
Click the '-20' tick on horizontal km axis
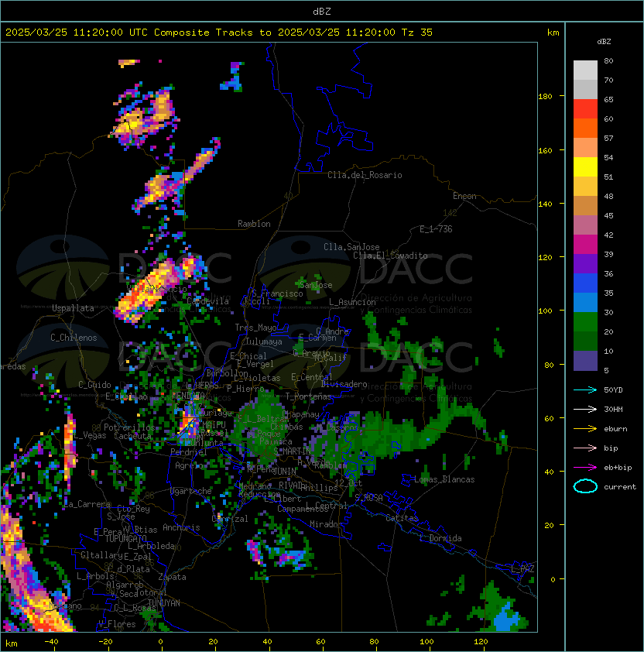pyautogui.click(x=105, y=642)
